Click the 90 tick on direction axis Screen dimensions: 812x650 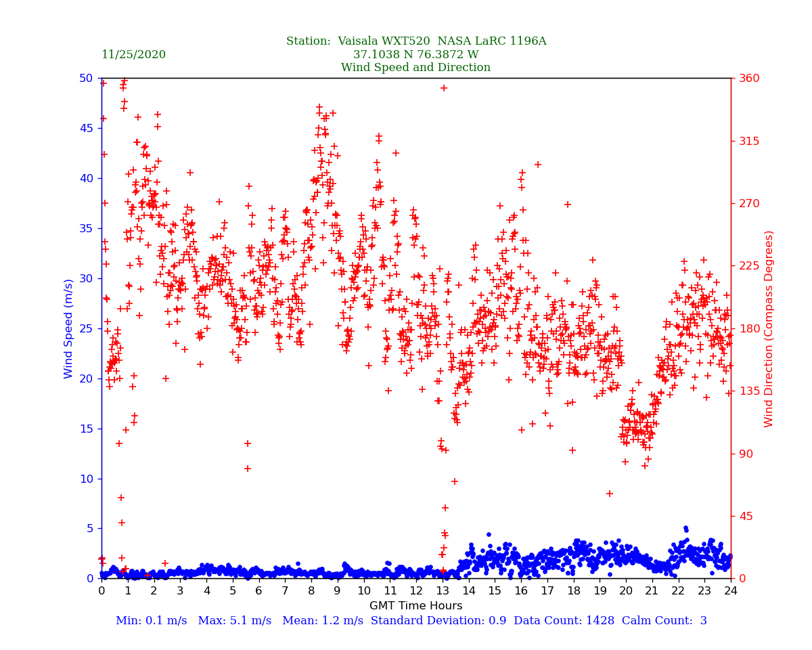point(747,454)
